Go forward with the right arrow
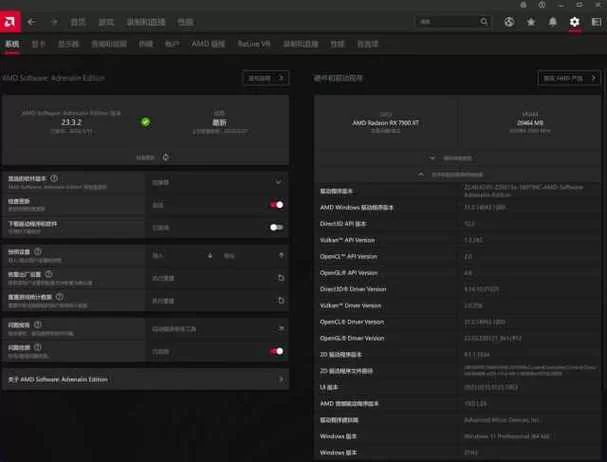This screenshot has height=462, width=607. [x=54, y=22]
